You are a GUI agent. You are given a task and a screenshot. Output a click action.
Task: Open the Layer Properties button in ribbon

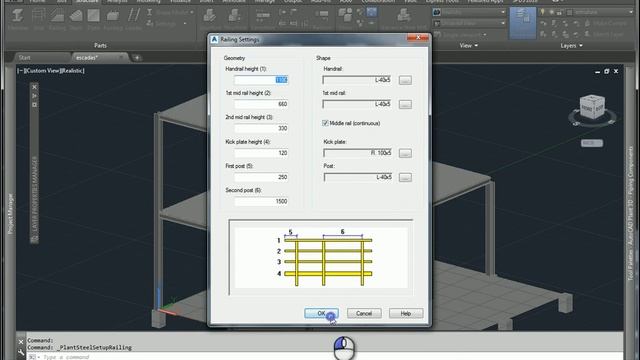click(522, 22)
